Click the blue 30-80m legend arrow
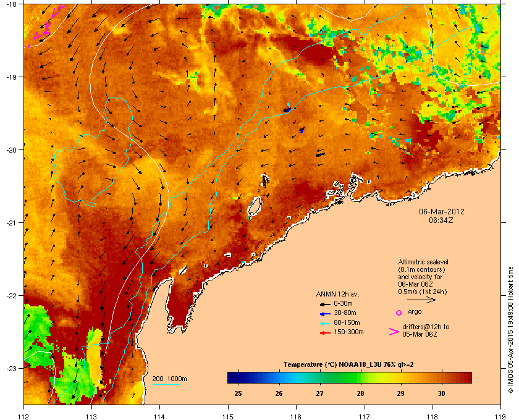The height and width of the screenshot is (420, 519). 325,313
